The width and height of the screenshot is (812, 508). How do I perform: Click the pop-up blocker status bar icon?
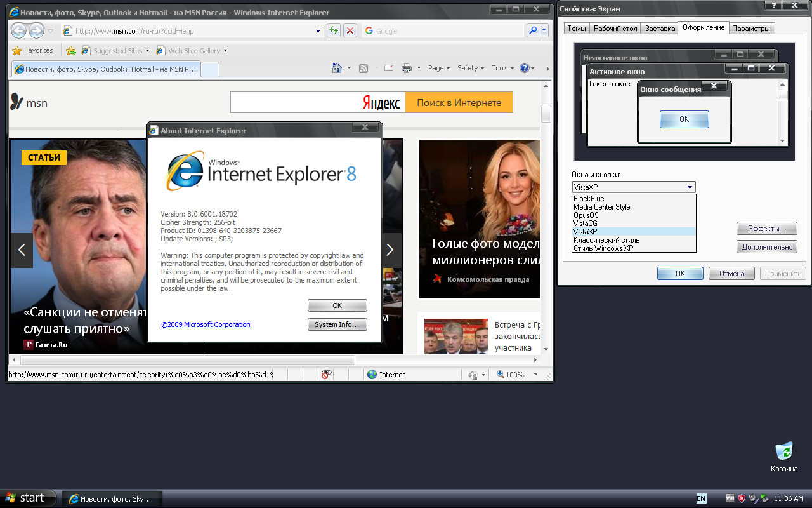click(x=326, y=375)
